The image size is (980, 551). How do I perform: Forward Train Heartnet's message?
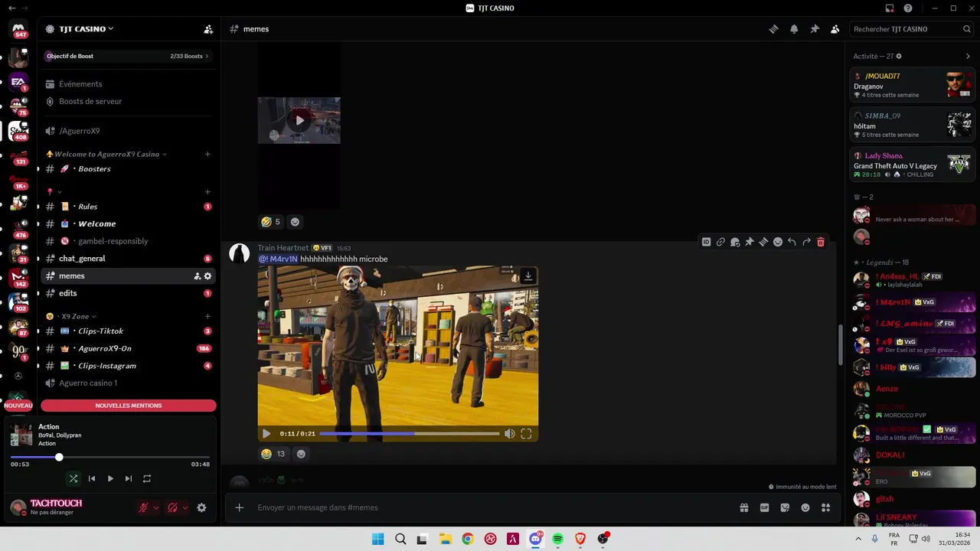pyautogui.click(x=806, y=242)
